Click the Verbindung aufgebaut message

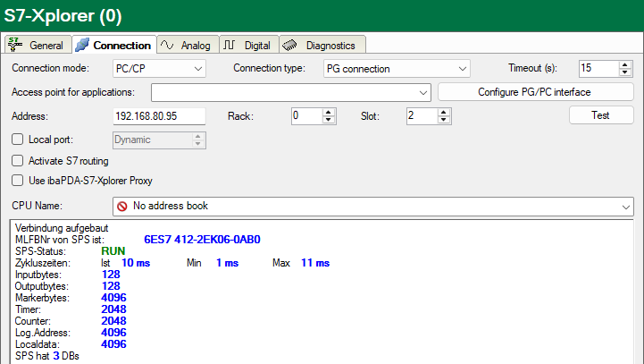(x=62, y=228)
